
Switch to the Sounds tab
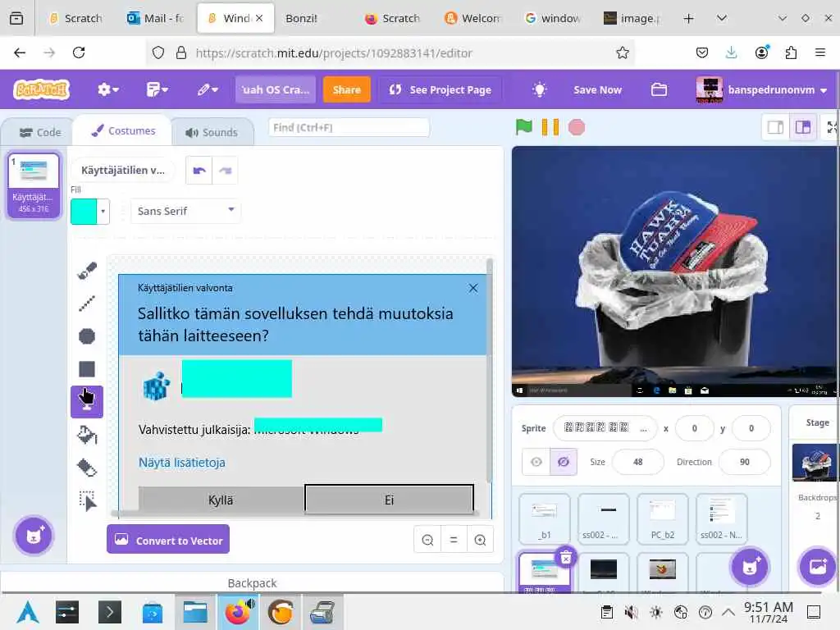212,132
